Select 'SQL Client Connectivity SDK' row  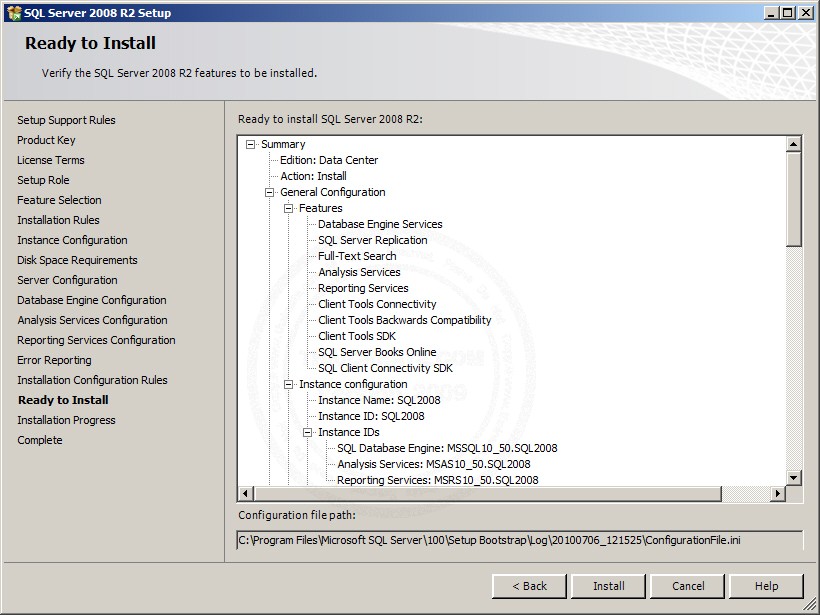click(x=385, y=368)
